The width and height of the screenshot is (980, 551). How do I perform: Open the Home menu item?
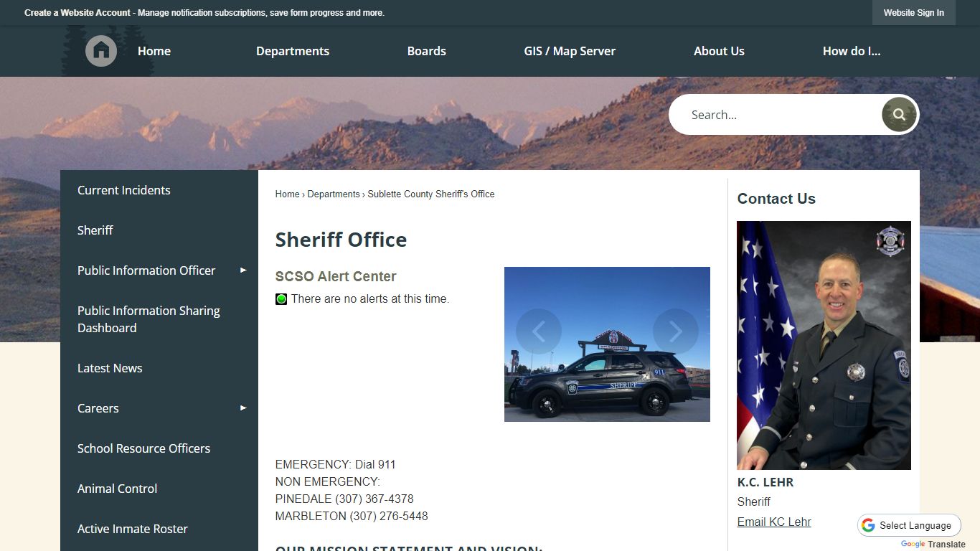(154, 51)
